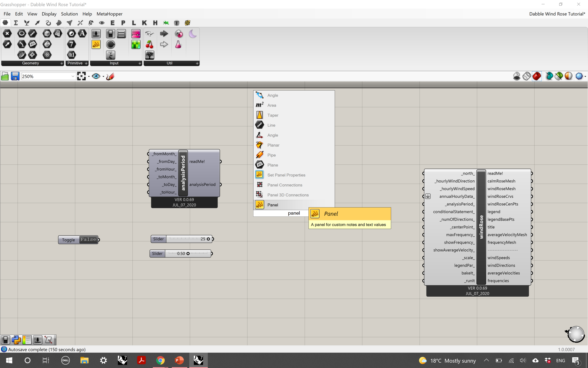Expand the Geometry palette panel

(x=61, y=63)
